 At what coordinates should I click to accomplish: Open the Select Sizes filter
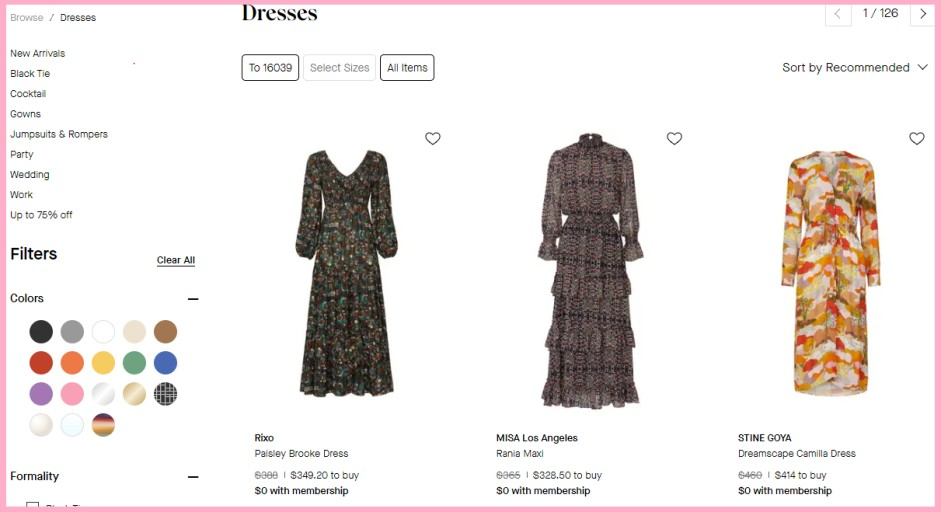[340, 68]
